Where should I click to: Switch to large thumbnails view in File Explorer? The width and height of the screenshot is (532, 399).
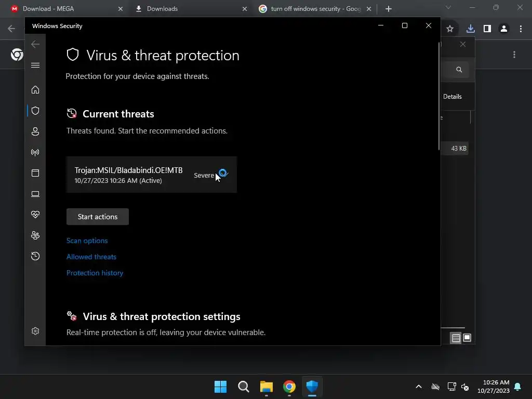(467, 338)
